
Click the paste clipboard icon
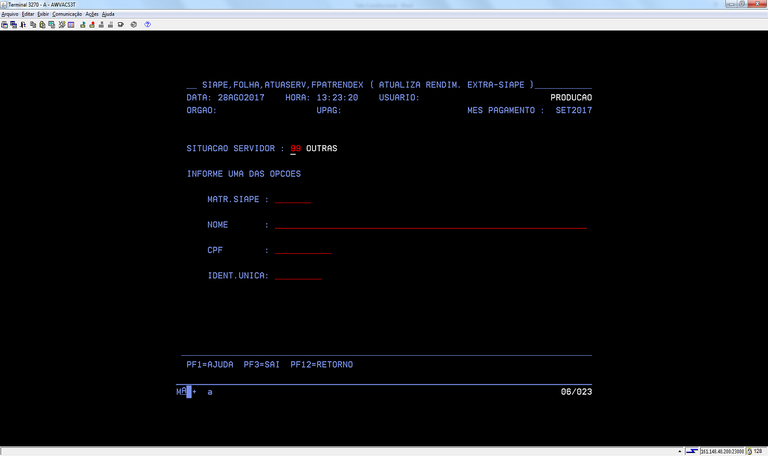42,24
